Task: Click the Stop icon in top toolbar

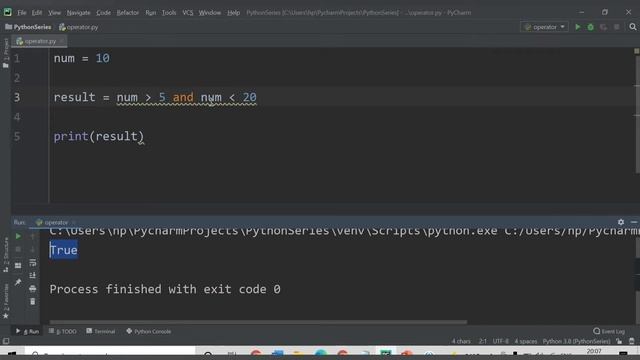Action: 616,27
